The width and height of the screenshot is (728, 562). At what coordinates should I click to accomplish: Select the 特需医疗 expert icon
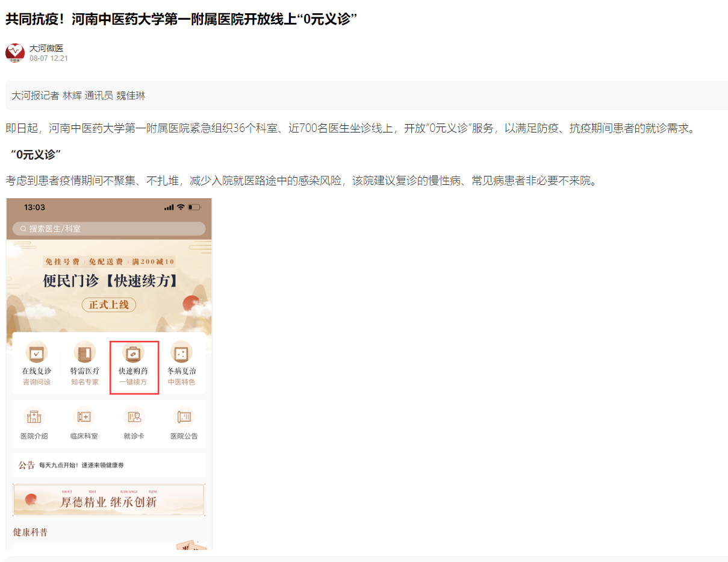85,353
